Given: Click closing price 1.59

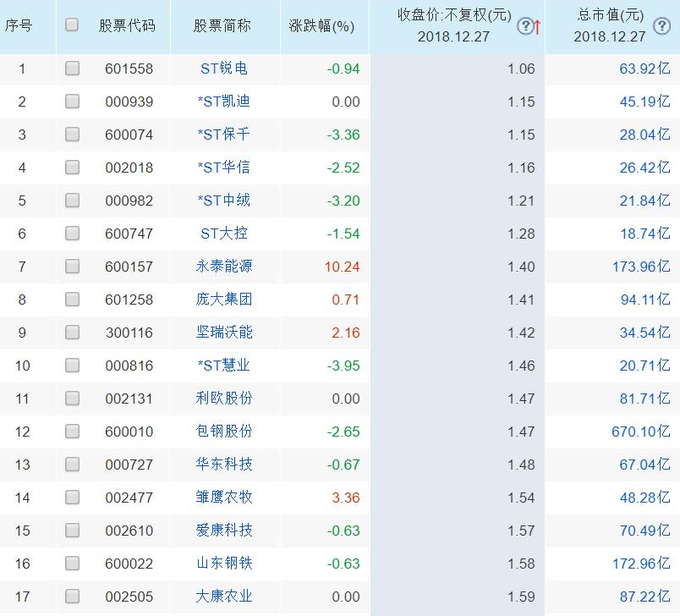Looking at the screenshot, I should [x=521, y=596].
